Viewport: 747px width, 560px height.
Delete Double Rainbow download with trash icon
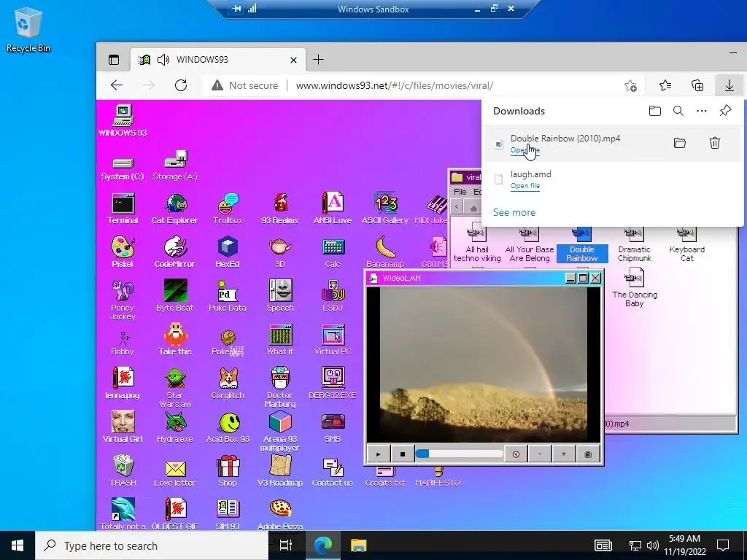pyautogui.click(x=715, y=143)
